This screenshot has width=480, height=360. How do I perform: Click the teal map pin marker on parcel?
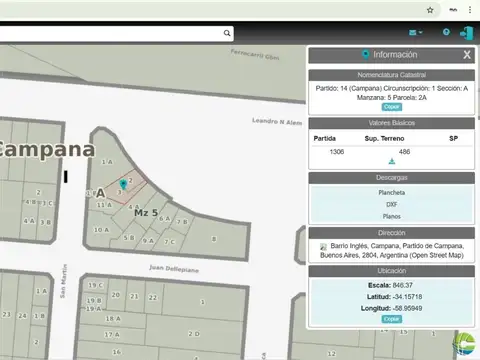(123, 184)
